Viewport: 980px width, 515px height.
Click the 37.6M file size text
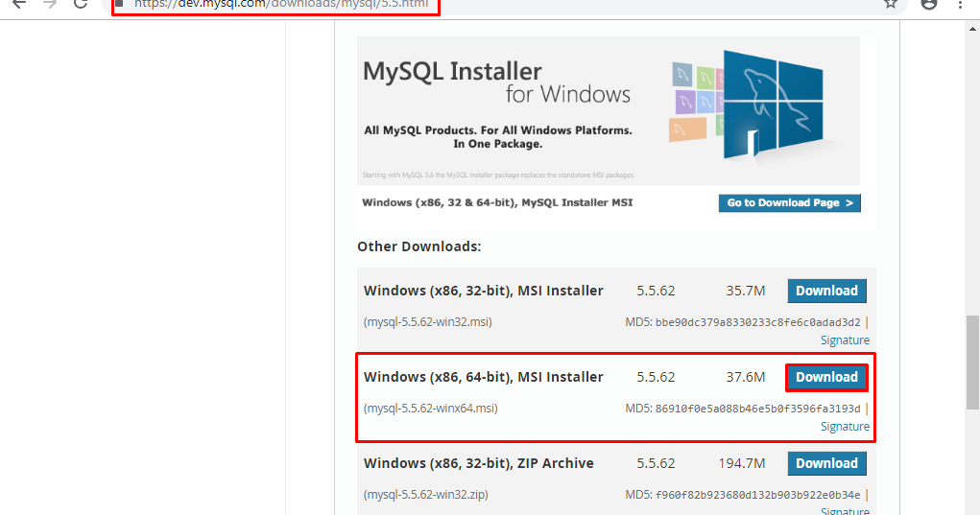(x=746, y=377)
